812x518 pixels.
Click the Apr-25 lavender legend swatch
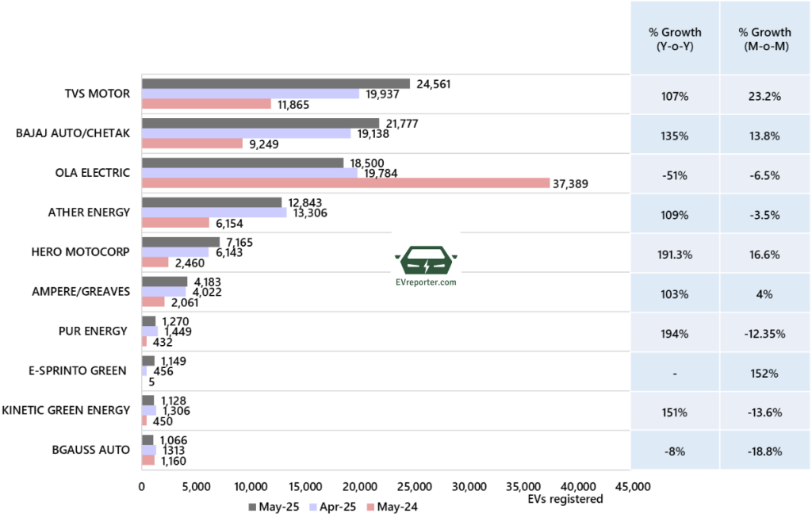point(312,507)
